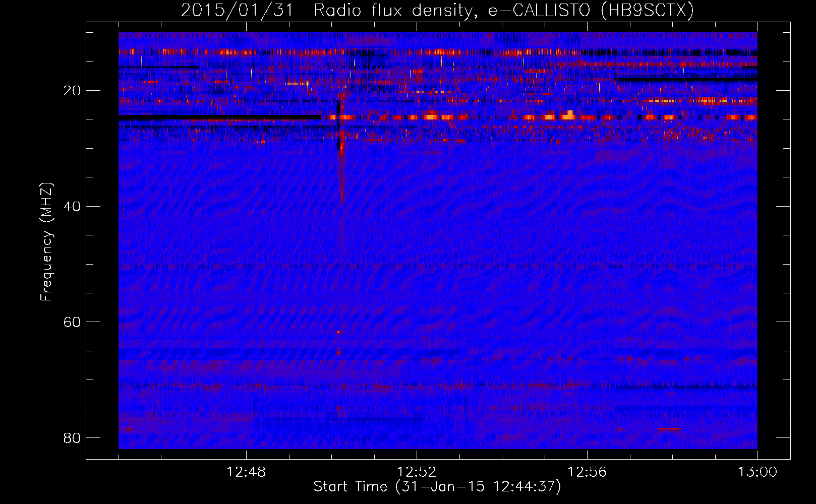Click the small red horizontal dash near 79 MHz
The width and height of the screenshot is (816, 504).
point(669,429)
